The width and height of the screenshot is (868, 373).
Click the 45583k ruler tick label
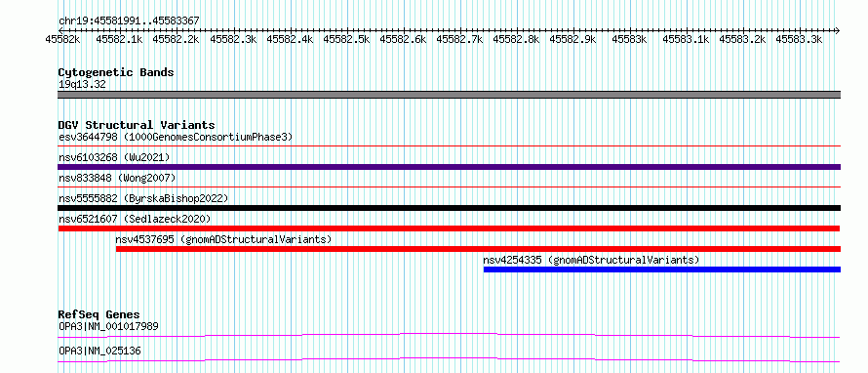click(x=629, y=40)
